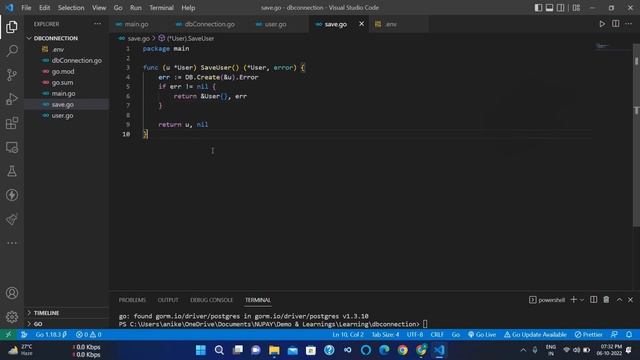Open Windows Start menu

(x=201, y=350)
